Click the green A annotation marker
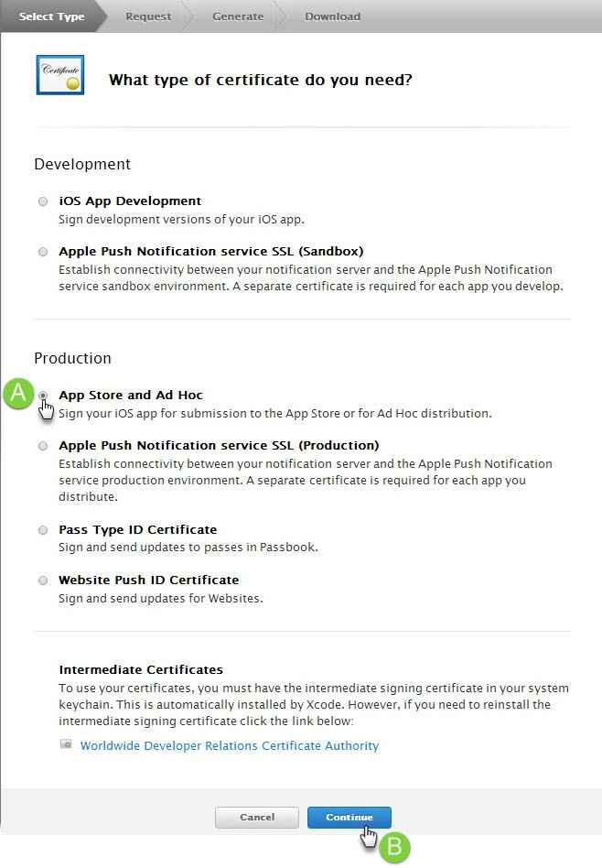This screenshot has height=868, width=602. pyautogui.click(x=17, y=395)
